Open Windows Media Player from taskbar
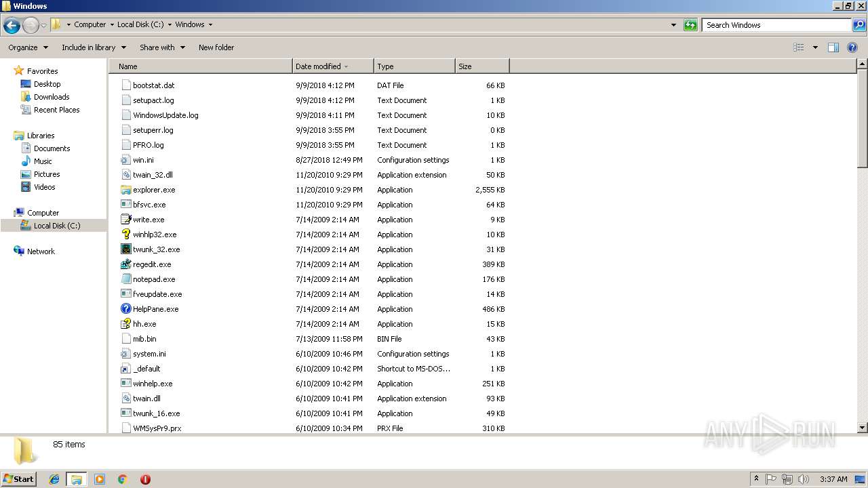Screen dimensions: 868x488 pyautogui.click(x=100, y=479)
